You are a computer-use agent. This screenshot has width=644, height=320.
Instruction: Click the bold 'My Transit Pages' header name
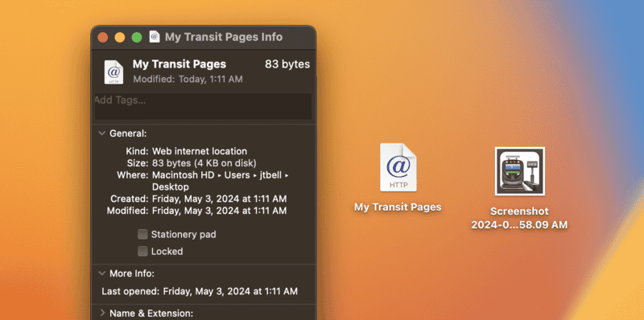(x=180, y=64)
